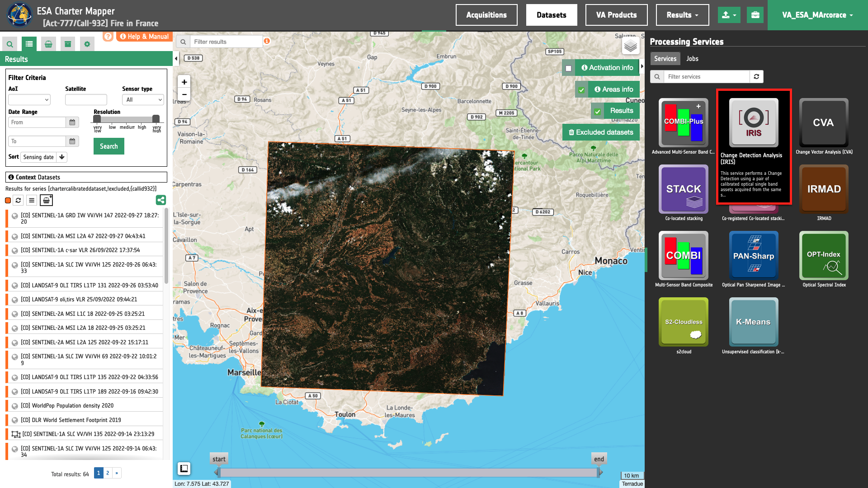The width and height of the screenshot is (868, 488).
Task: Toggle the Results layer checkbox
Action: pos(598,111)
